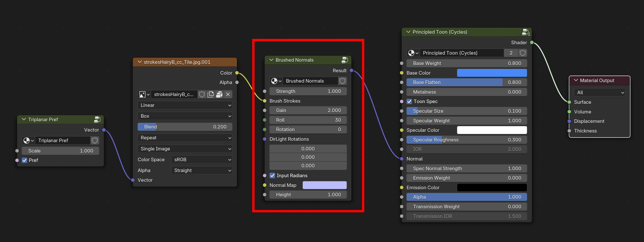The height and width of the screenshot is (242, 644).
Task: Toggle the Toon Spec checkbox
Action: pyautogui.click(x=409, y=101)
